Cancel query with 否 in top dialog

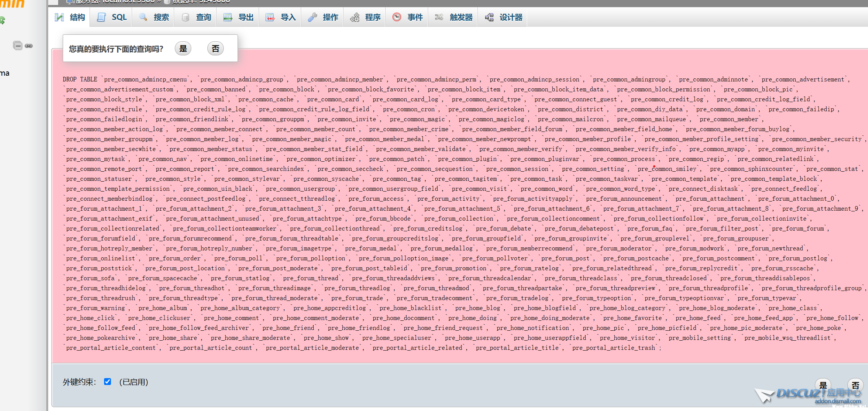click(x=215, y=49)
